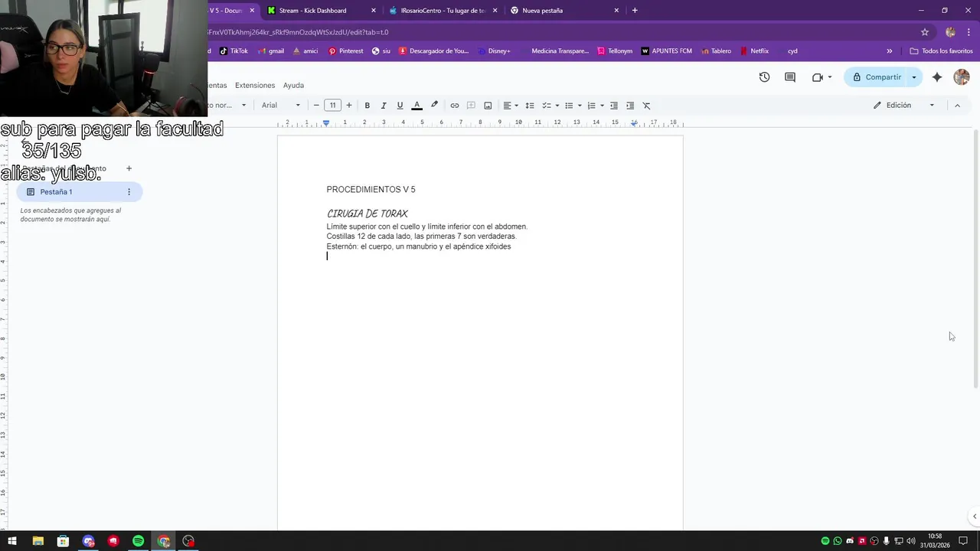980x551 pixels.
Task: Click the right margin marker on ruler
Action: click(634, 123)
